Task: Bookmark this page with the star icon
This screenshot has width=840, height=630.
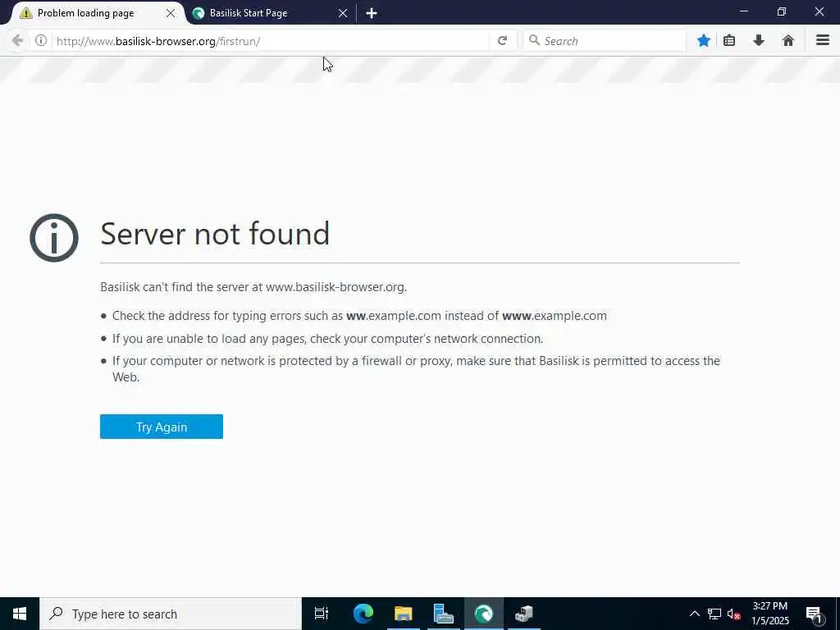Action: point(703,41)
